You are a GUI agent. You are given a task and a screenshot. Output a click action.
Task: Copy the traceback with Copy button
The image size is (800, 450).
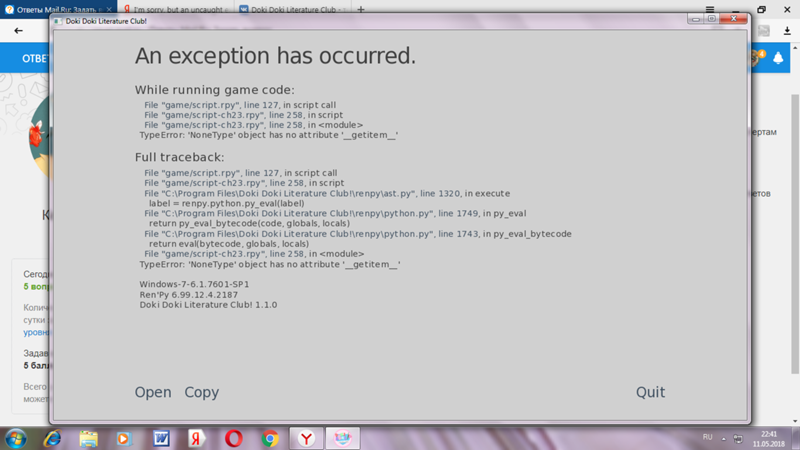(202, 392)
